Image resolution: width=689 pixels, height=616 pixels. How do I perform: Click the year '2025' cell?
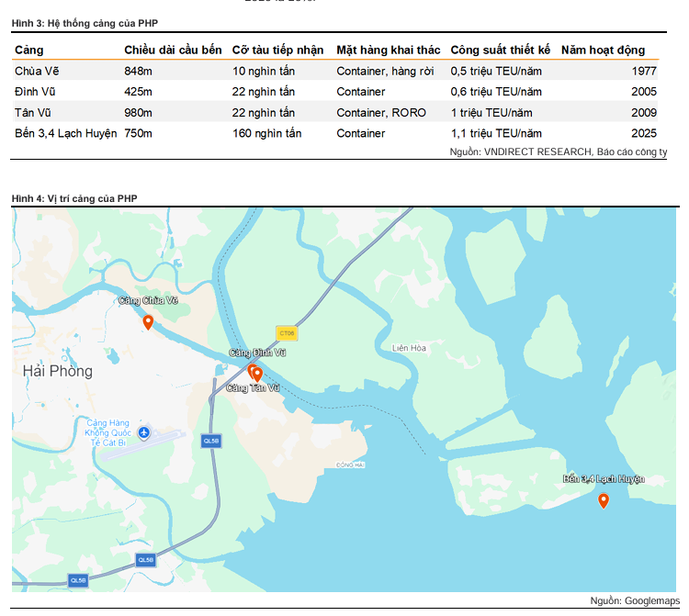coord(644,133)
